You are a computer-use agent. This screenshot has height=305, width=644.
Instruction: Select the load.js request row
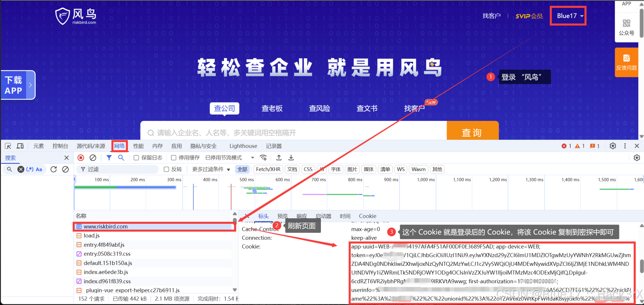click(154, 236)
